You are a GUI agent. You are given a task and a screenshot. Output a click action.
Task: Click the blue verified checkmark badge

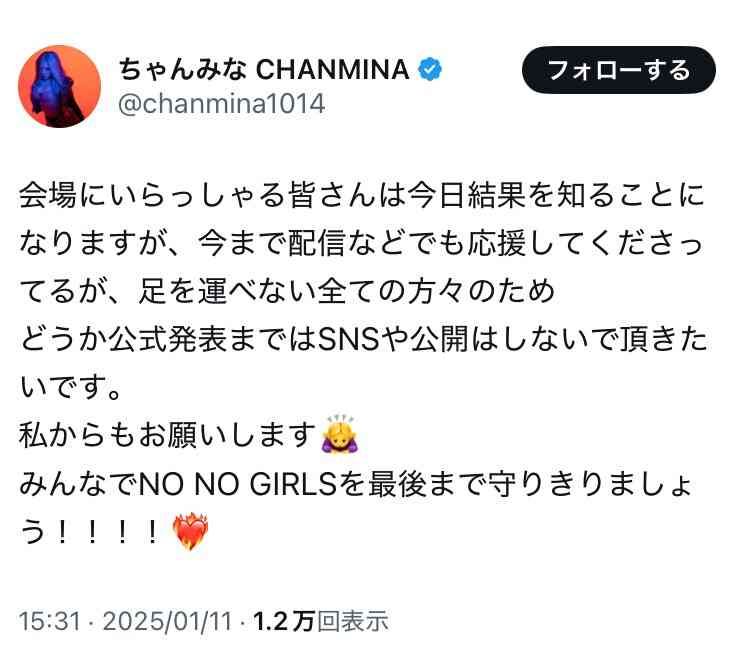point(430,70)
